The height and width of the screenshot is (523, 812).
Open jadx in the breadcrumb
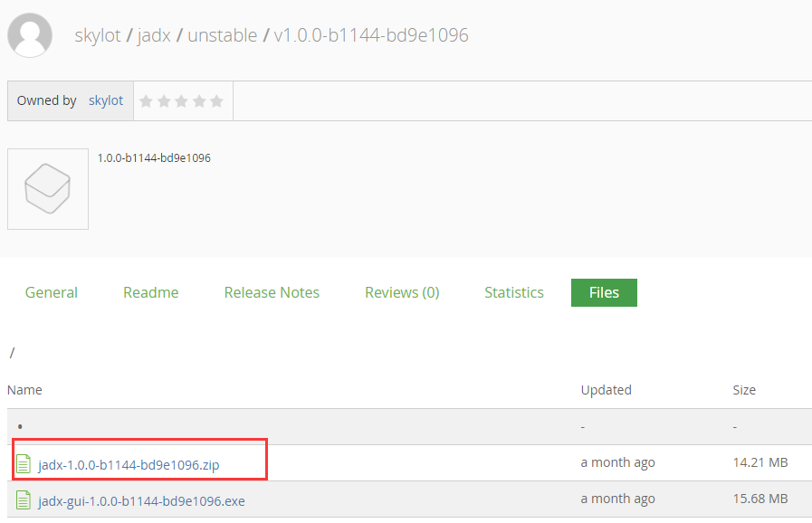click(154, 35)
